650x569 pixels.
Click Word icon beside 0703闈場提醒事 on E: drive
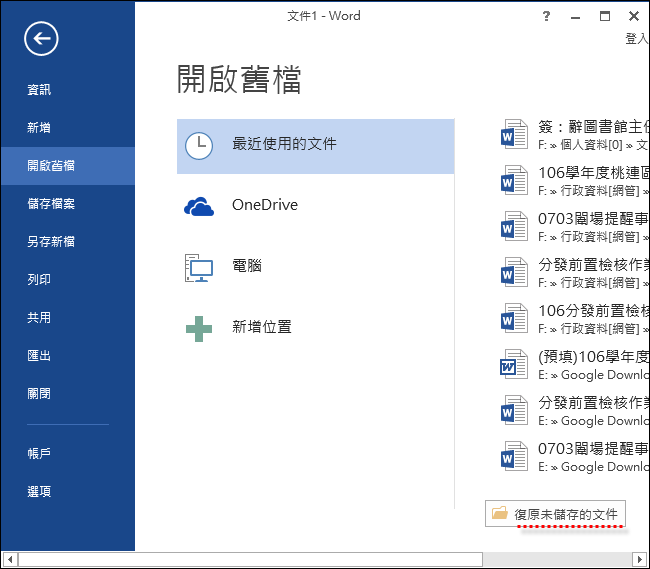point(514,456)
